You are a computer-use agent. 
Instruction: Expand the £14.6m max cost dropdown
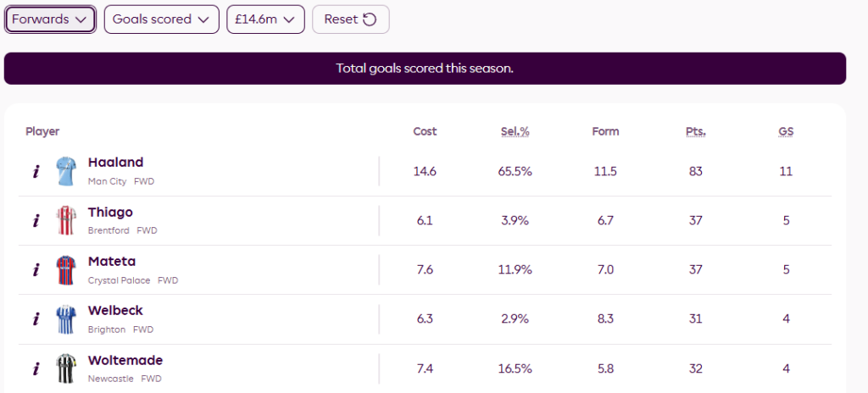(x=265, y=19)
